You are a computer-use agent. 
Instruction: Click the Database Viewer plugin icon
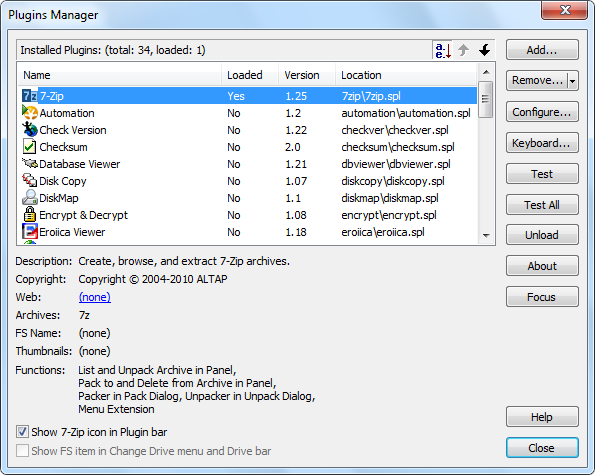pos(30,164)
